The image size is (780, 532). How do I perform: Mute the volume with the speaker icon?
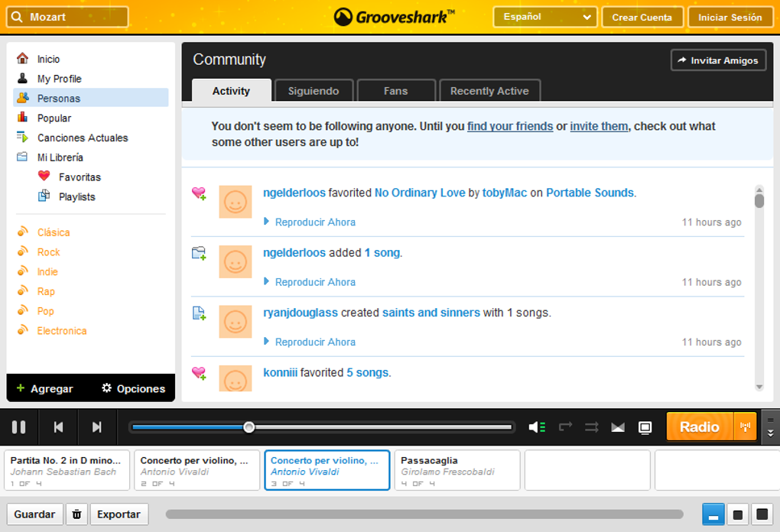click(537, 427)
